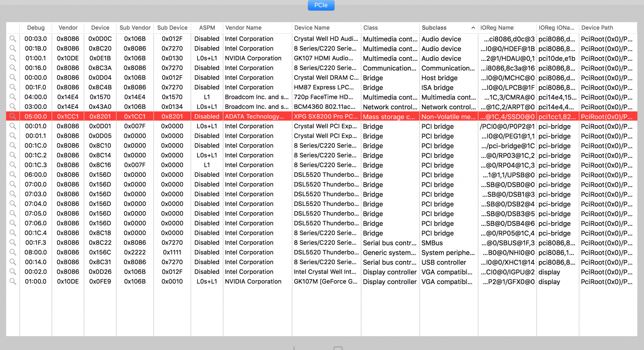The width and height of the screenshot is (644, 350).
Task: Click the IOReg Name column header
Action: pos(497,28)
